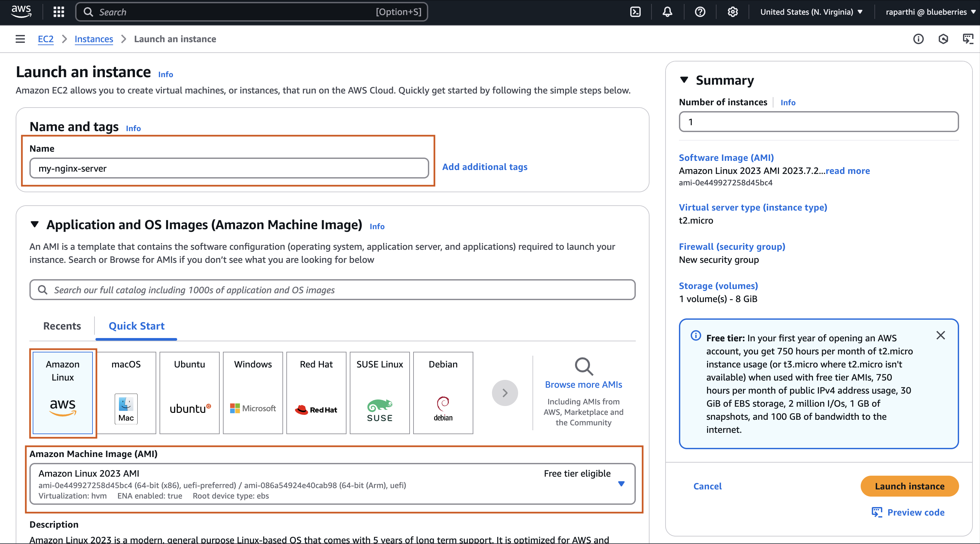Open the raparthi @ blueberries account menu
The image size is (980, 544).
coord(931,12)
